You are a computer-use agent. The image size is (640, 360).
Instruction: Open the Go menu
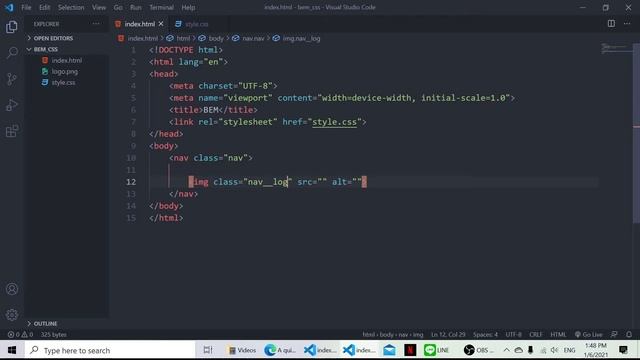(x=118, y=7)
